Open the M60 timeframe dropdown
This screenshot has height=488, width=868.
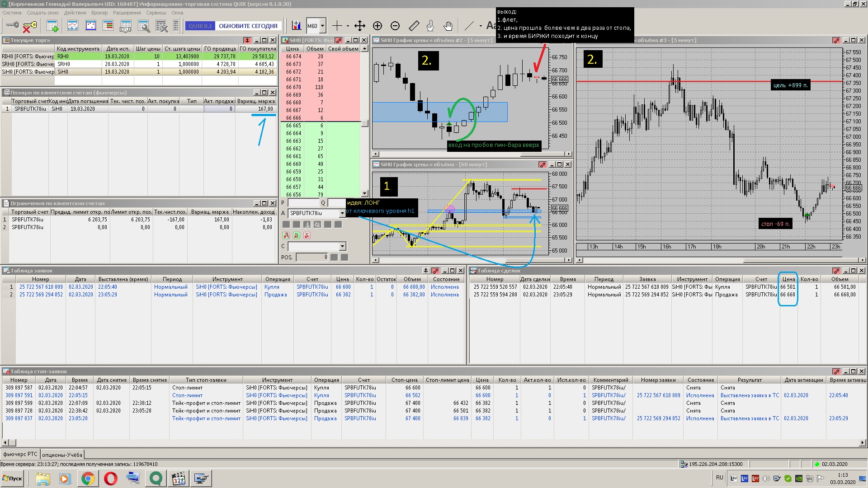(x=322, y=26)
